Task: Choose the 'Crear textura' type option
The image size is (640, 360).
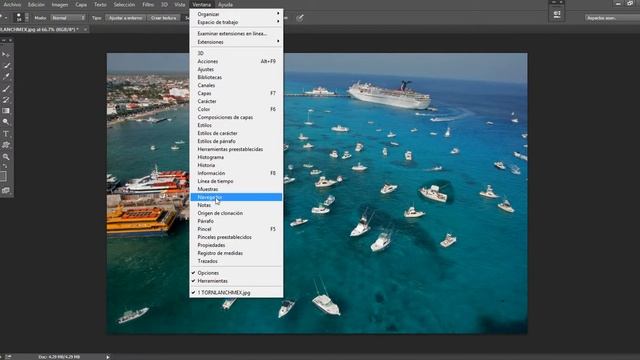Action: 163,18
